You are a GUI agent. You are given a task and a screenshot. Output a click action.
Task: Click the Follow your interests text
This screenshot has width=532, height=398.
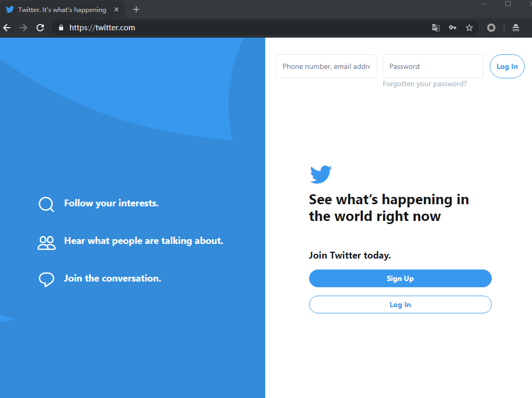point(111,203)
